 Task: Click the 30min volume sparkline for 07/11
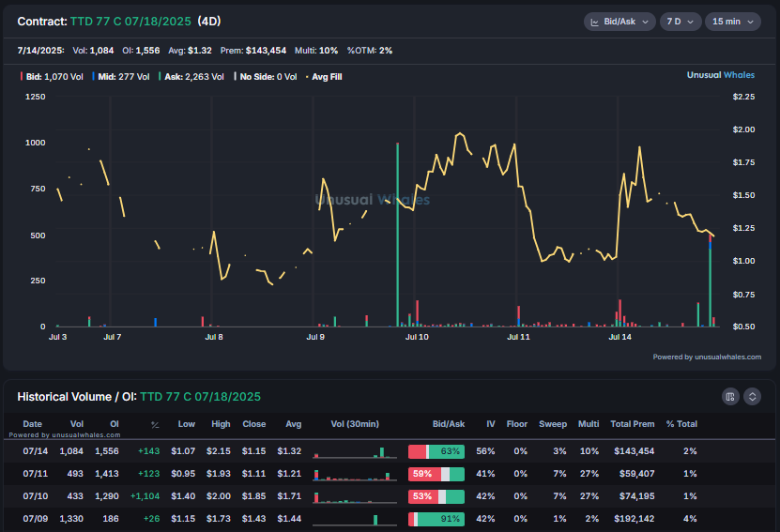coord(355,475)
